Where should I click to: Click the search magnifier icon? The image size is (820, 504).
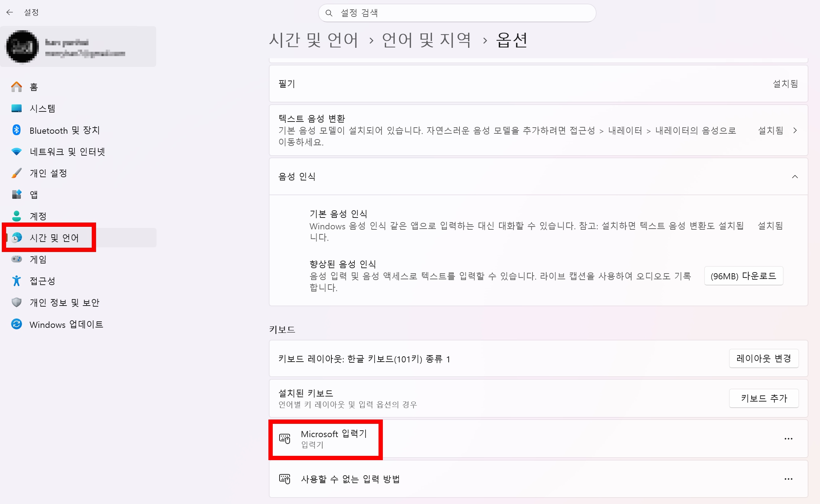click(329, 13)
